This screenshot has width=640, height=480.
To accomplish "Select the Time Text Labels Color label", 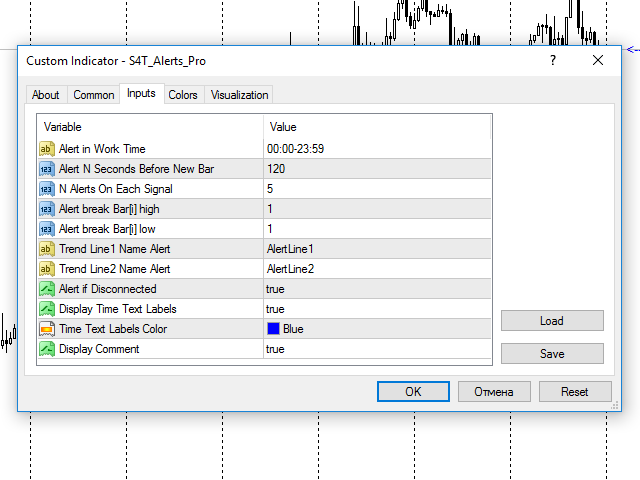I will [113, 329].
